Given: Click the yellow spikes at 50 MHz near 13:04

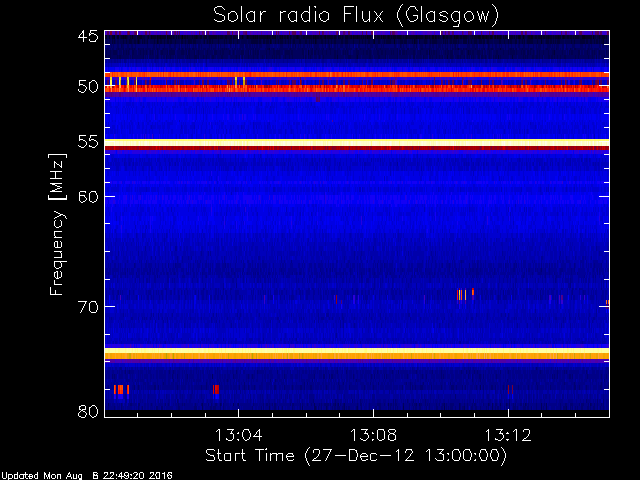Looking at the screenshot, I should click(240, 81).
